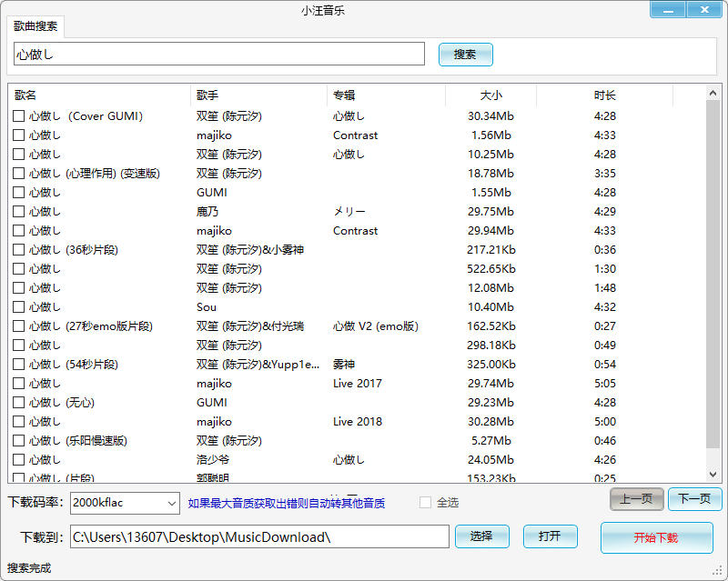Check the 心做し (36秒片段) row checkbox
Image resolution: width=728 pixels, height=581 pixels.
click(18, 250)
